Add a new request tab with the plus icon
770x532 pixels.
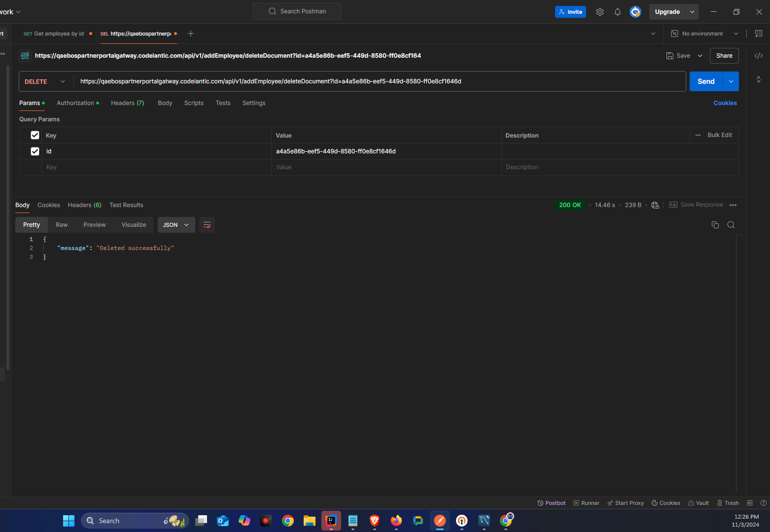tap(191, 34)
